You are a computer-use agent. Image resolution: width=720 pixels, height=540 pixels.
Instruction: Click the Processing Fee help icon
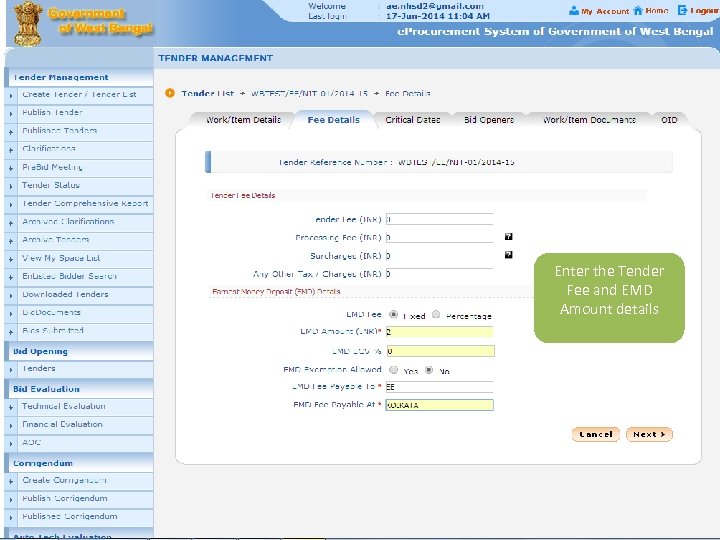click(508, 237)
